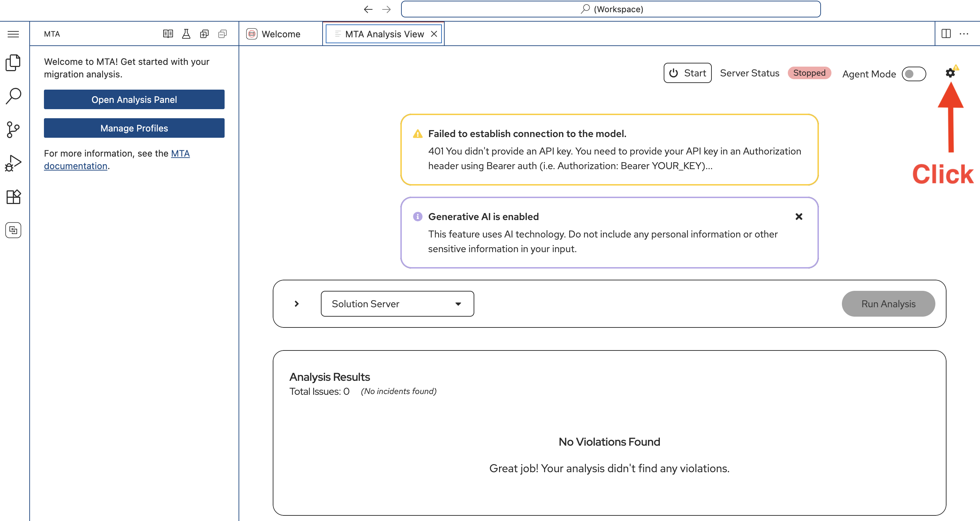Click the book icon in MTA header
Screen dimensions: 980x521
point(168,34)
